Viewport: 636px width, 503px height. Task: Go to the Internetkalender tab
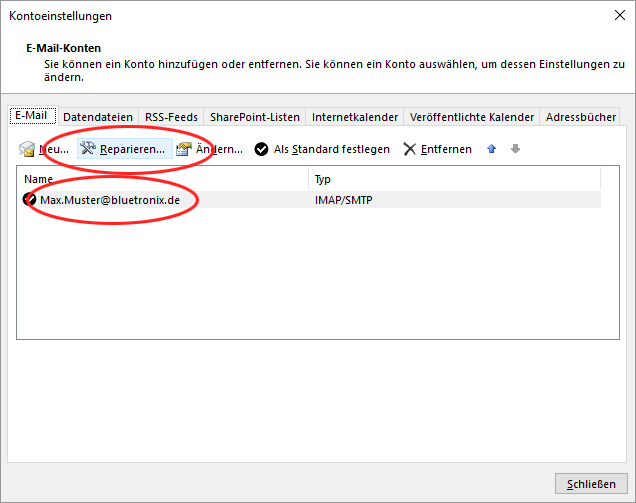(x=355, y=117)
